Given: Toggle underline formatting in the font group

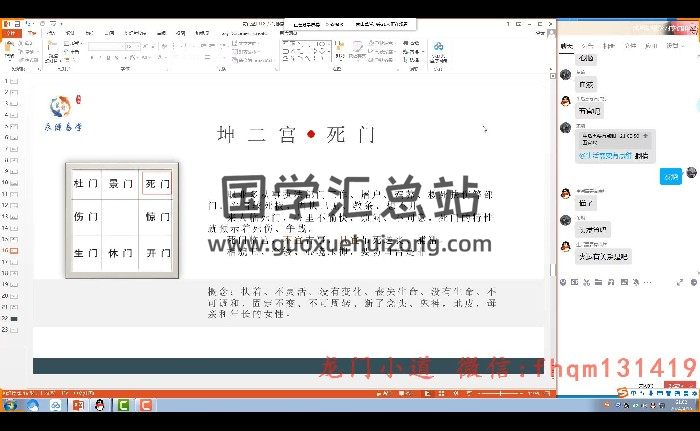Looking at the screenshot, I should 108,58.
